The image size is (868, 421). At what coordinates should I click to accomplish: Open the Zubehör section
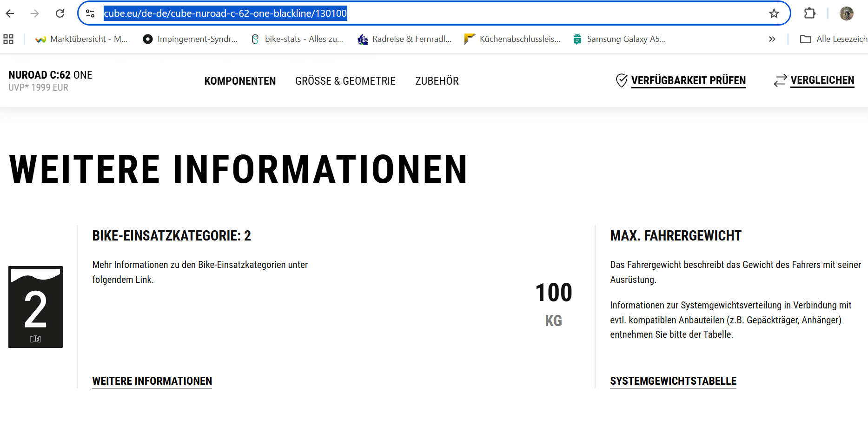click(x=437, y=81)
